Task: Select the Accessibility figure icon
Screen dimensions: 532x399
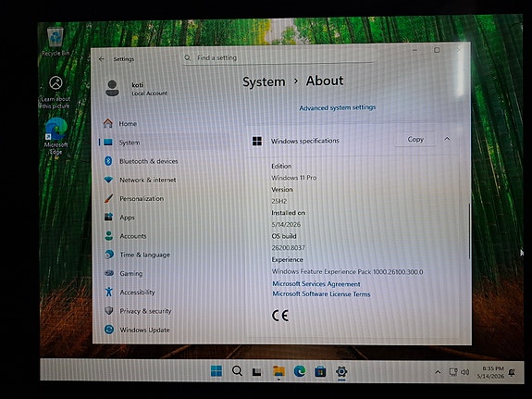Action: 108,292
